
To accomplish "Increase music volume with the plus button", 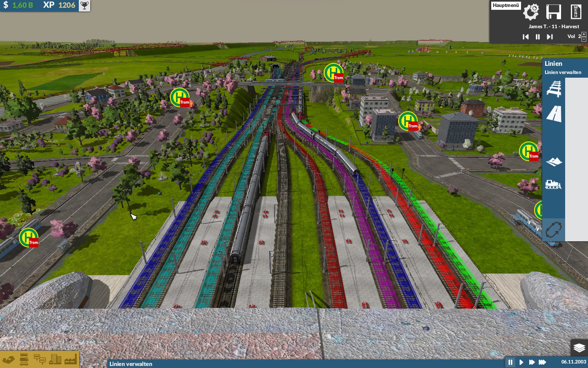I will tap(584, 34).
